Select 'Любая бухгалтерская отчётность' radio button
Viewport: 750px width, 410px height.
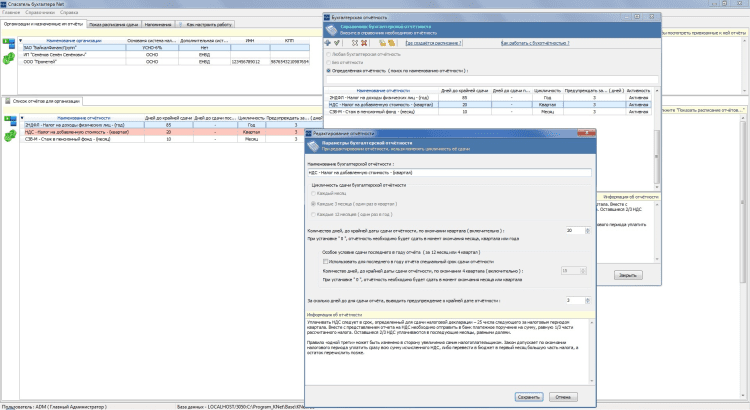(328, 54)
